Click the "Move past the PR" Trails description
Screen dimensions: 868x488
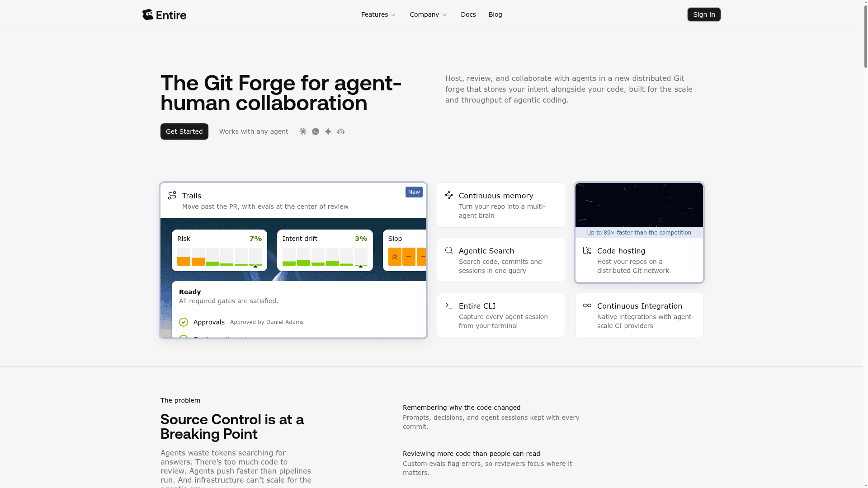click(x=265, y=206)
